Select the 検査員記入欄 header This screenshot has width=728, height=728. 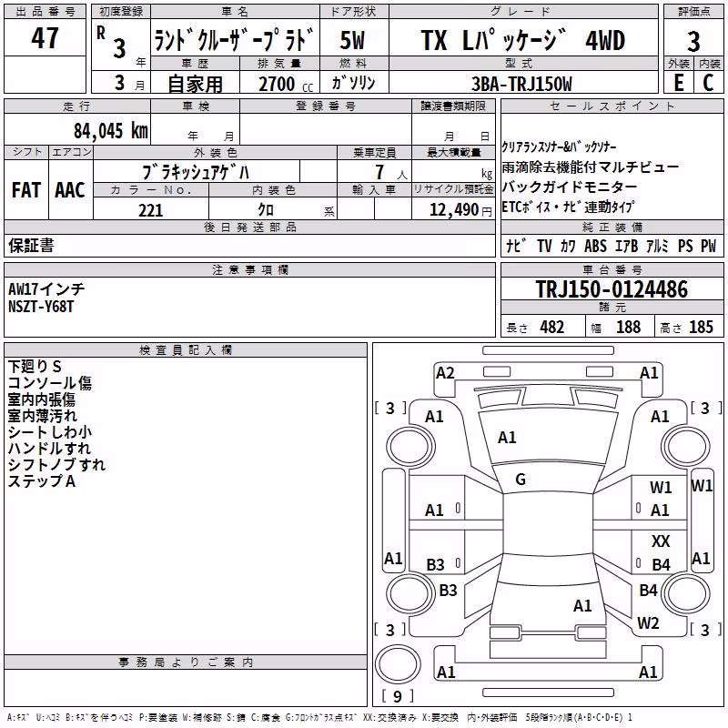click(186, 350)
